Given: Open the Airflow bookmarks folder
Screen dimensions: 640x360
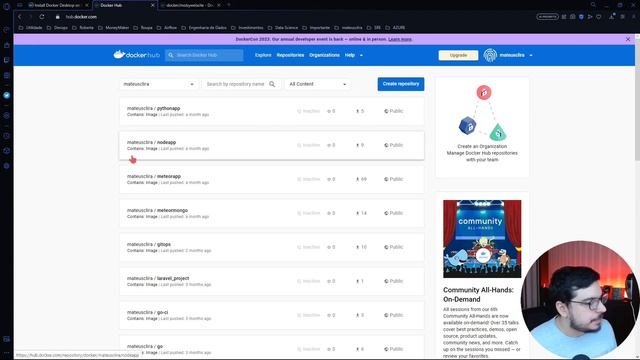Looking at the screenshot, I should point(167,28).
